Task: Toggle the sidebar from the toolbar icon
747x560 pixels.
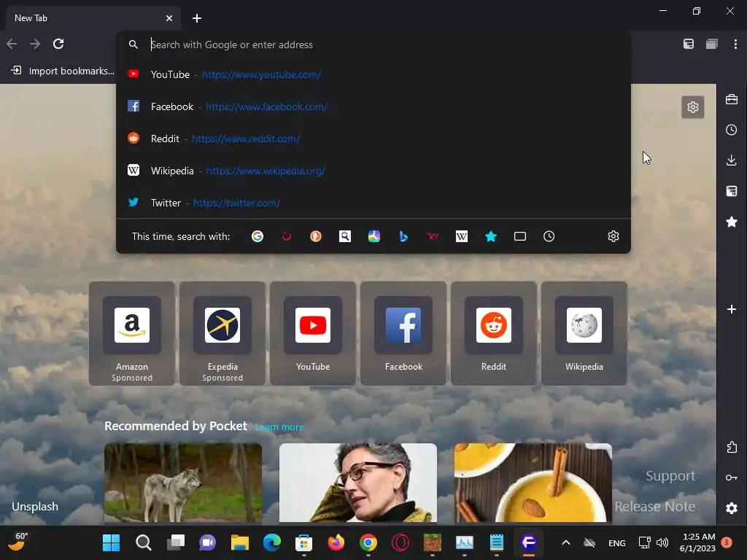Action: coord(689,44)
